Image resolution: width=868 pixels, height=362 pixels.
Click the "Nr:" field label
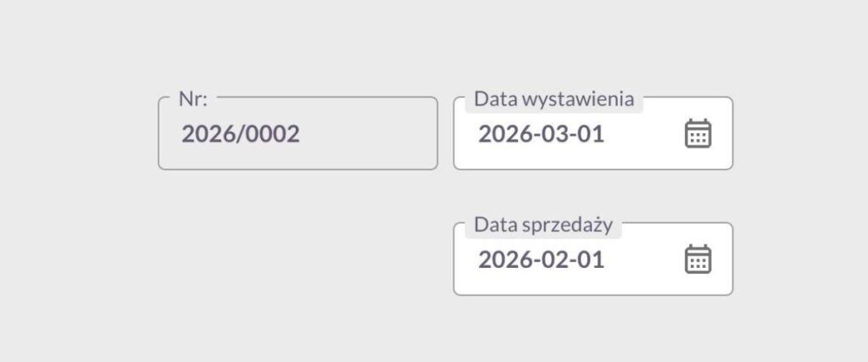tap(193, 98)
